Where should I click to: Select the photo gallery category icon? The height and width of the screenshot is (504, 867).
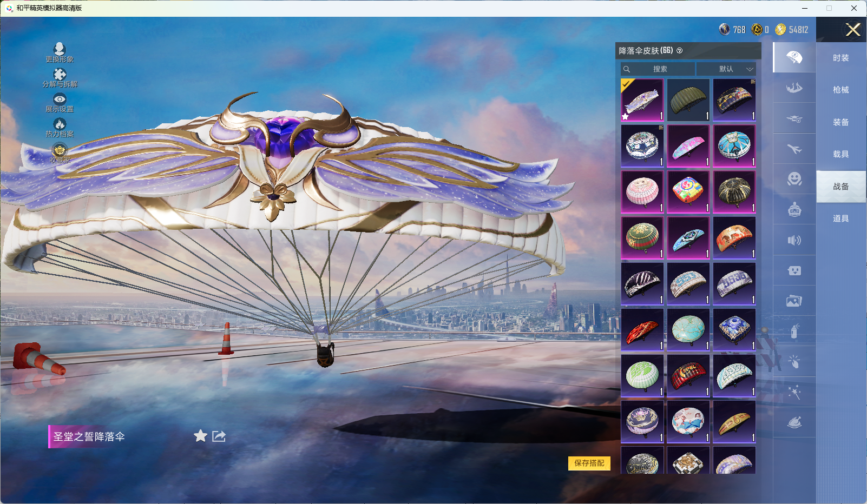coord(794,301)
